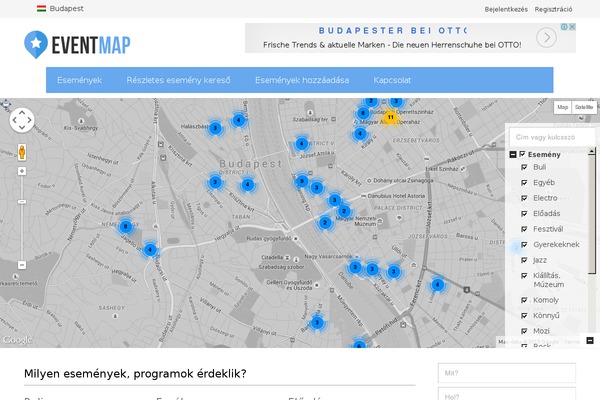Open the yellow 11 event cluster
600x400 pixels.
click(x=390, y=117)
